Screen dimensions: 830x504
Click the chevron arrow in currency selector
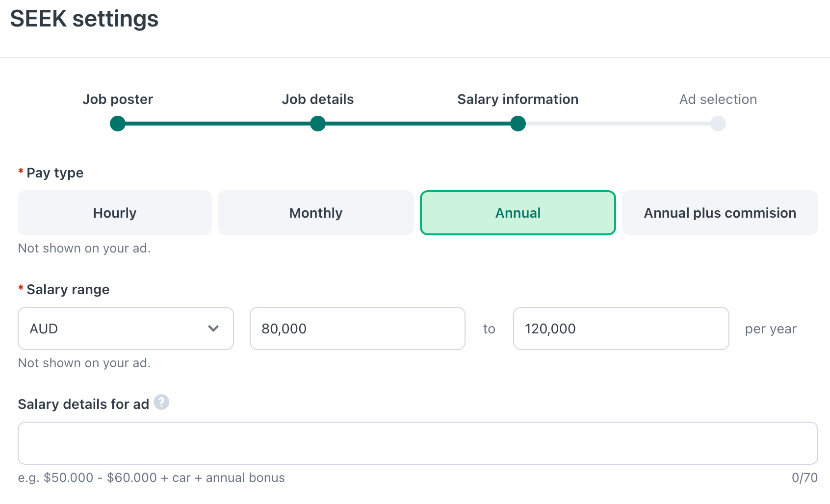pos(213,328)
